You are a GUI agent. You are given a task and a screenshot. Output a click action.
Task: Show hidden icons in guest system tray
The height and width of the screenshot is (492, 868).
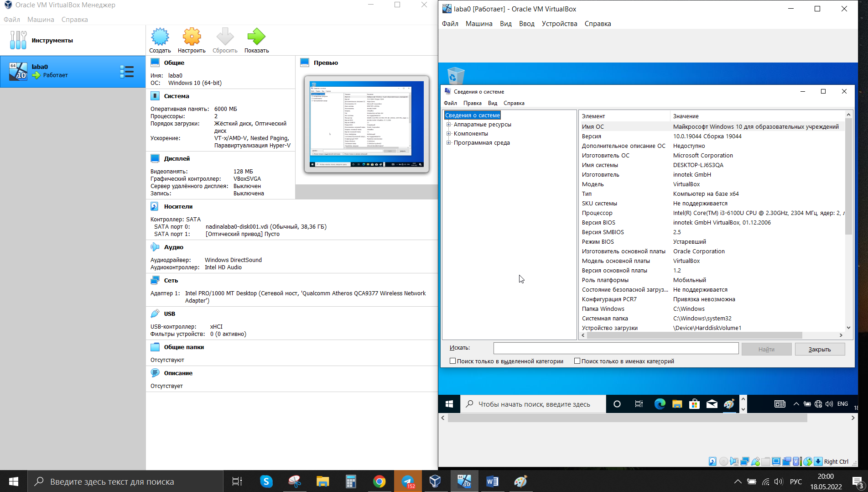(796, 404)
